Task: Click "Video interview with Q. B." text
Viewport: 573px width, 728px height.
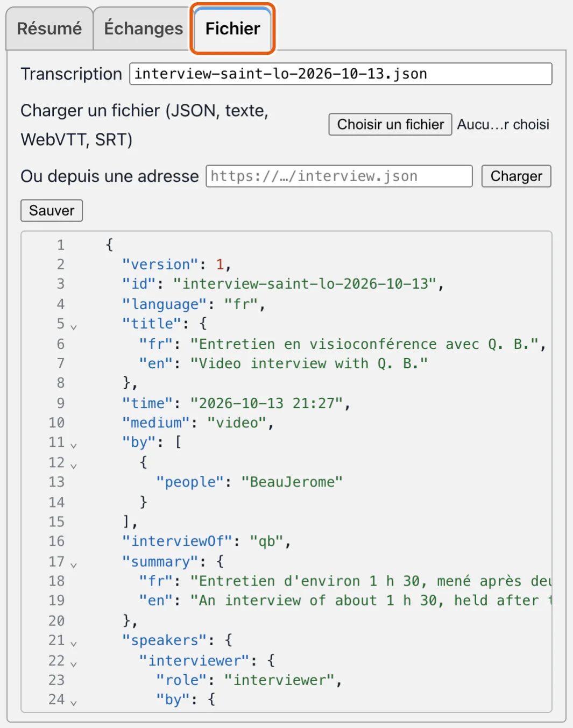Action: (309, 363)
